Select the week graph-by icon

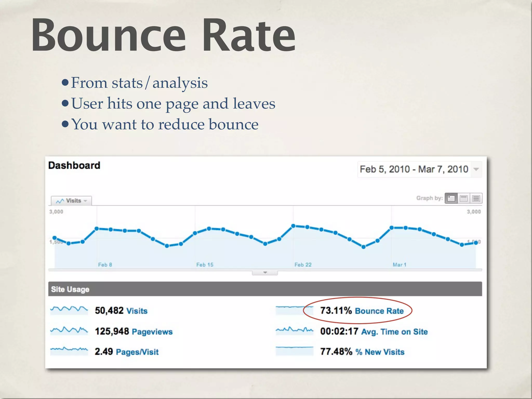pyautogui.click(x=463, y=198)
